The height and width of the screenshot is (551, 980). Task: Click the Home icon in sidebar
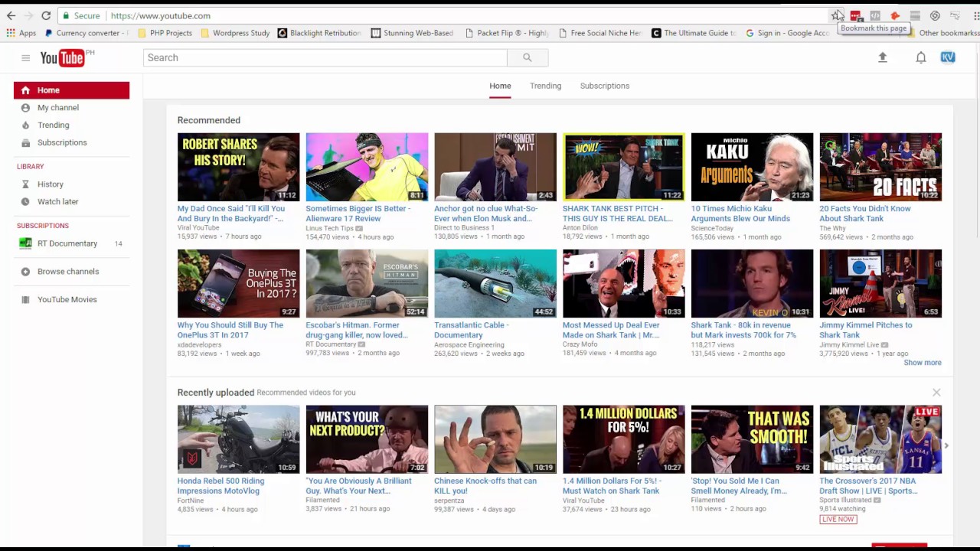[25, 90]
